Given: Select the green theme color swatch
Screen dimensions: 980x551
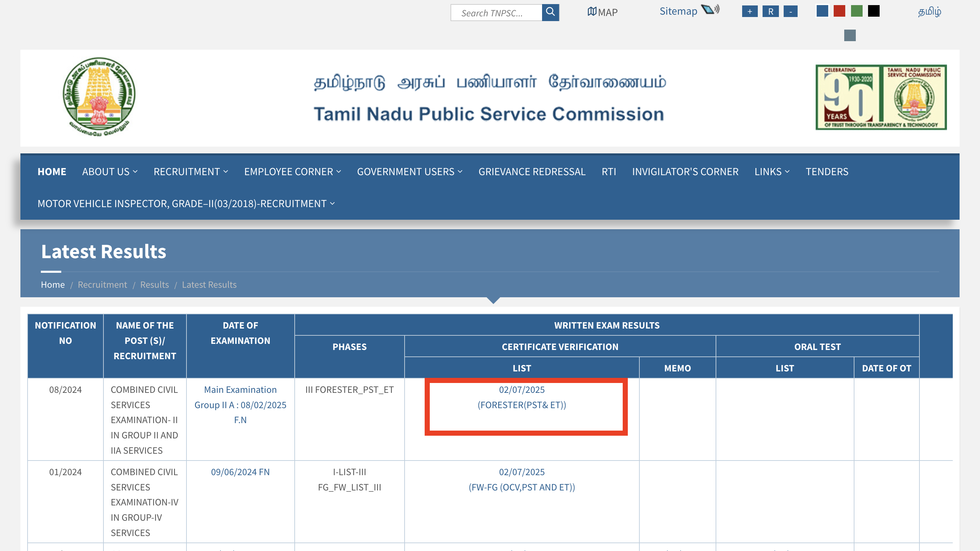Looking at the screenshot, I should point(856,11).
